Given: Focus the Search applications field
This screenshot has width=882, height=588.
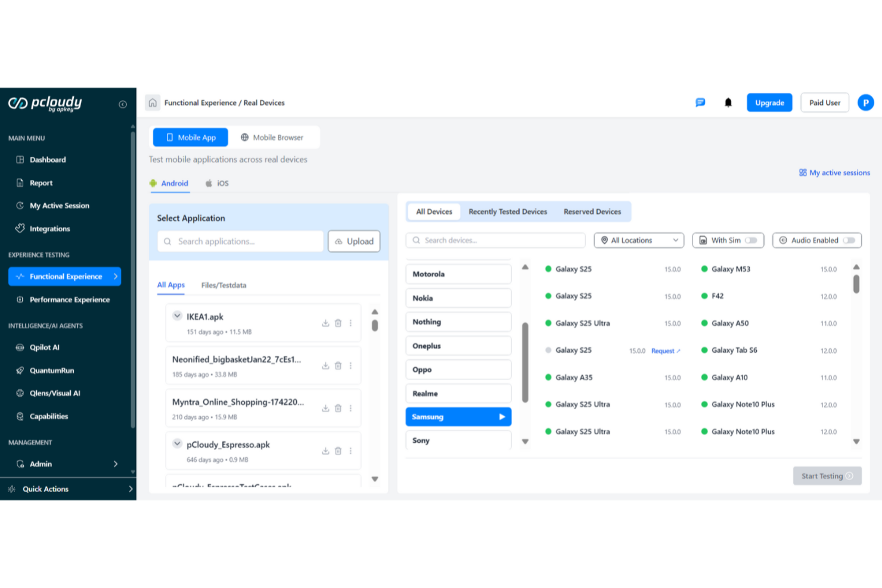Looking at the screenshot, I should point(241,241).
